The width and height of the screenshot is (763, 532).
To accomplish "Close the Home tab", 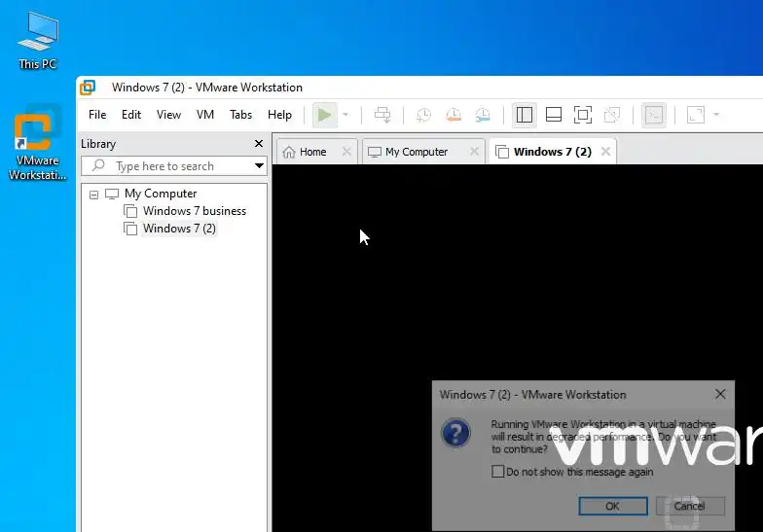I will click(346, 152).
